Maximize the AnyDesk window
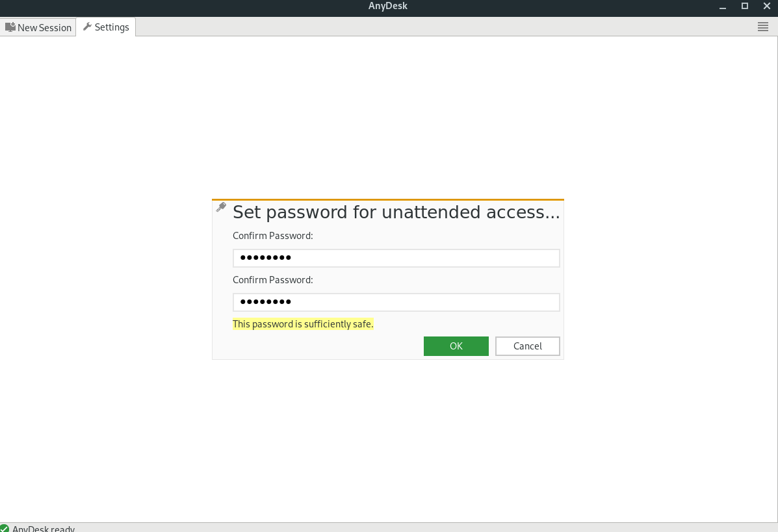778x532 pixels. tap(745, 6)
